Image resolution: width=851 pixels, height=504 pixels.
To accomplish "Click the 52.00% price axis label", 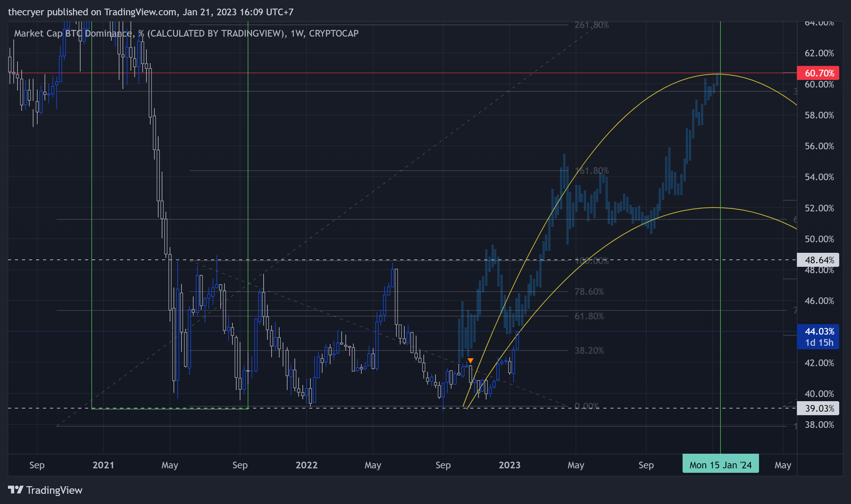I will point(819,208).
